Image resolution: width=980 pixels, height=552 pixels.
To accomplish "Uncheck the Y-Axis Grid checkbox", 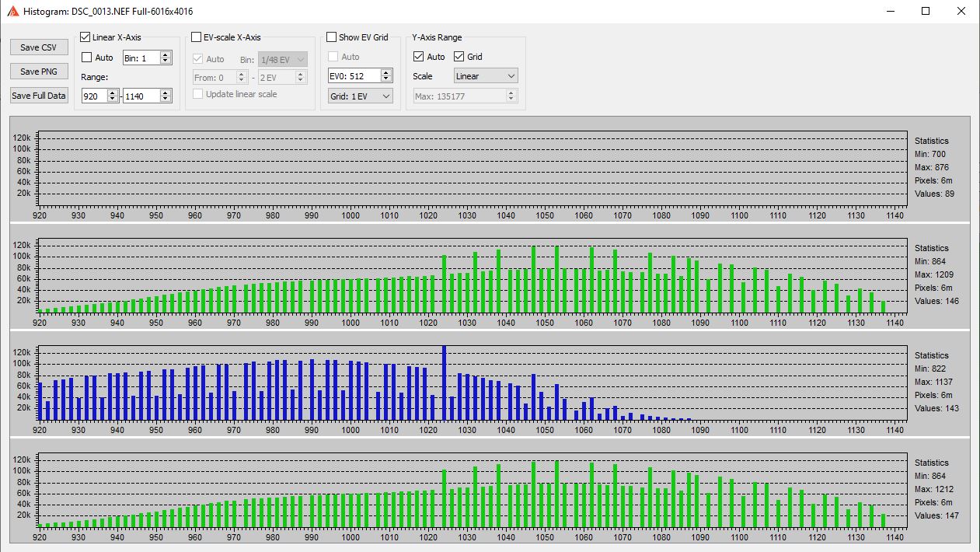I will pos(459,57).
